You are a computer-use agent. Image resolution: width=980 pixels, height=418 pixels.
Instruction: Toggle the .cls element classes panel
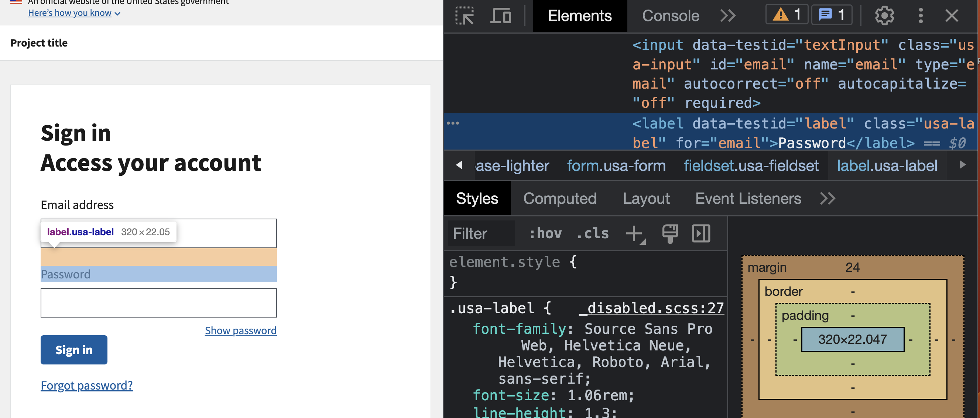(593, 233)
